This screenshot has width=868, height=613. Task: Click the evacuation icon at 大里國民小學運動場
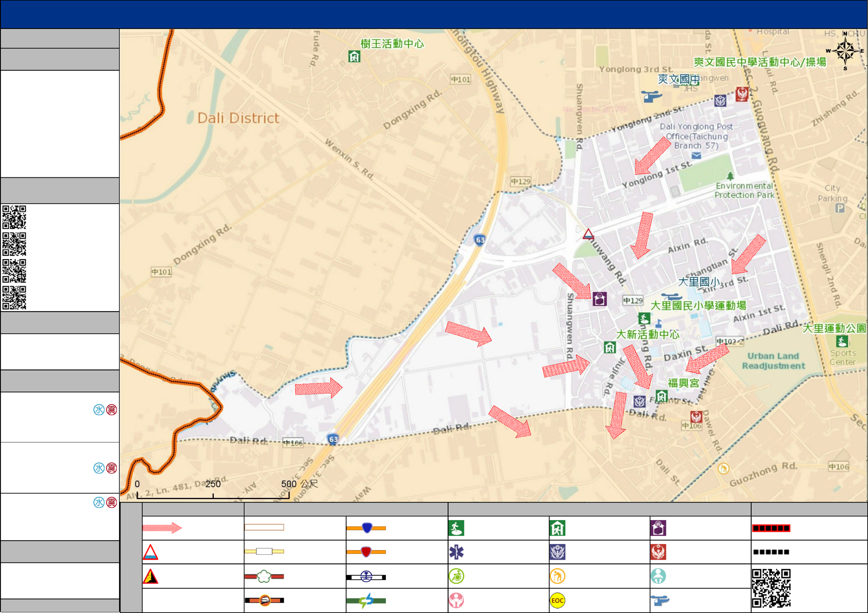coord(644,319)
